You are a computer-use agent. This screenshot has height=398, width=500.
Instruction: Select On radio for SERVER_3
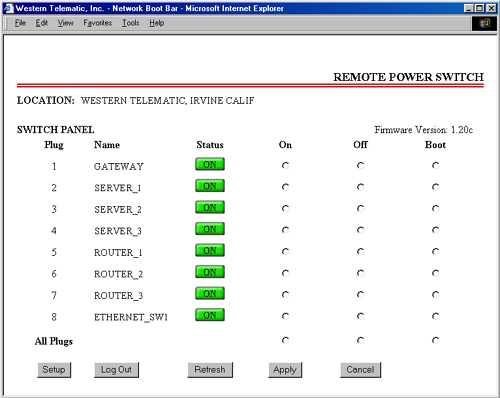click(x=285, y=230)
